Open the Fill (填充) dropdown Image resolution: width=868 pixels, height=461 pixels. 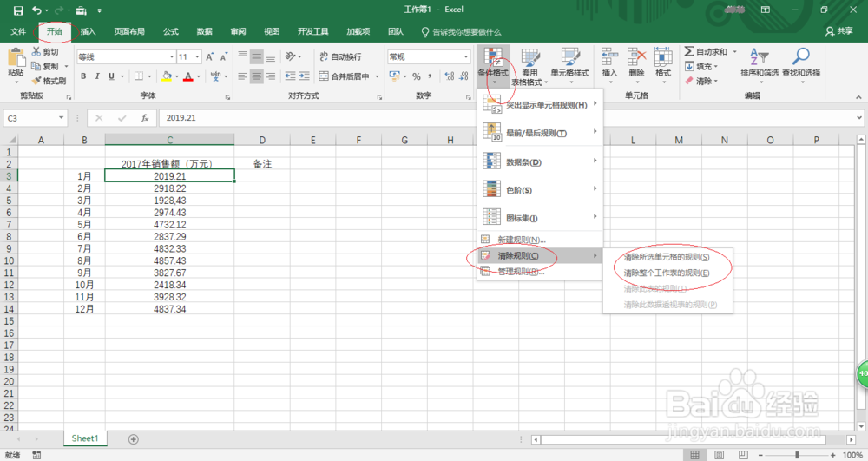(x=700, y=66)
